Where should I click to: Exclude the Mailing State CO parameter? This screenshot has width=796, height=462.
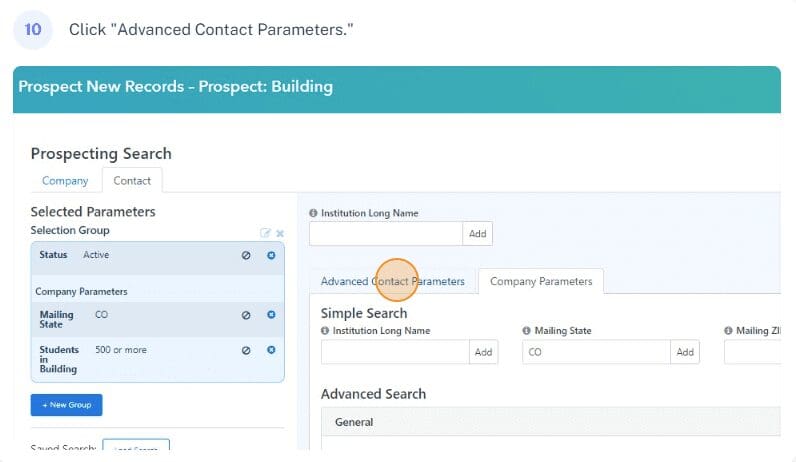pyautogui.click(x=246, y=315)
